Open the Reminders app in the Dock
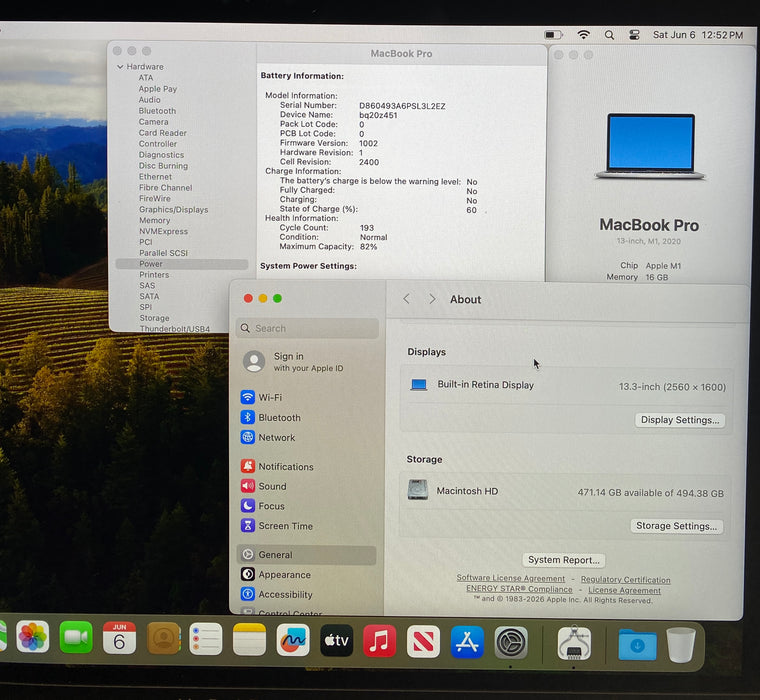 click(x=206, y=639)
